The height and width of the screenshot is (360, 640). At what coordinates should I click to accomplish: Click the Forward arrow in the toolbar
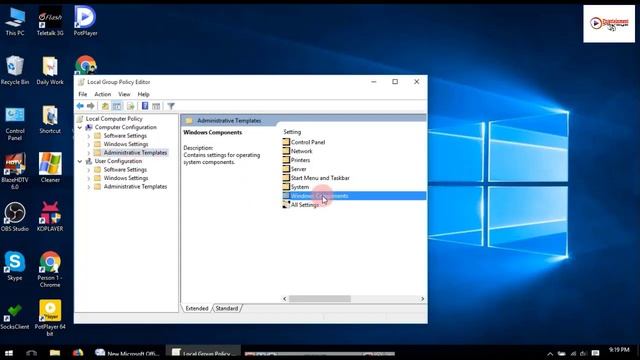click(91, 106)
